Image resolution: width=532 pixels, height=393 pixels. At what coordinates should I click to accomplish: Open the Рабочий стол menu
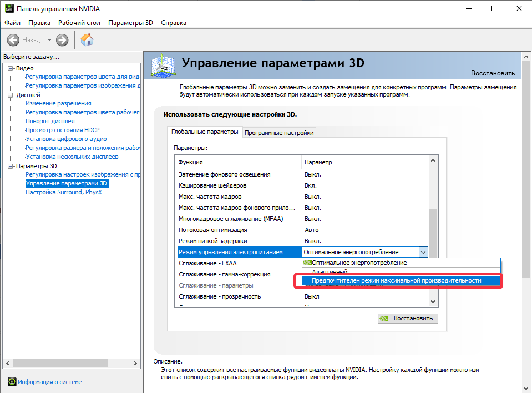tap(79, 23)
